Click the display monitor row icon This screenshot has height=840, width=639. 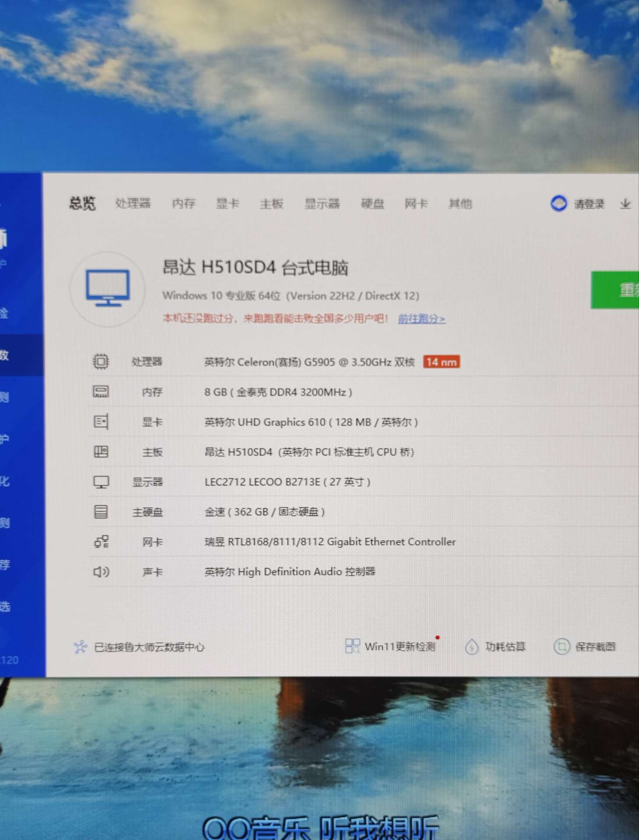(x=101, y=482)
